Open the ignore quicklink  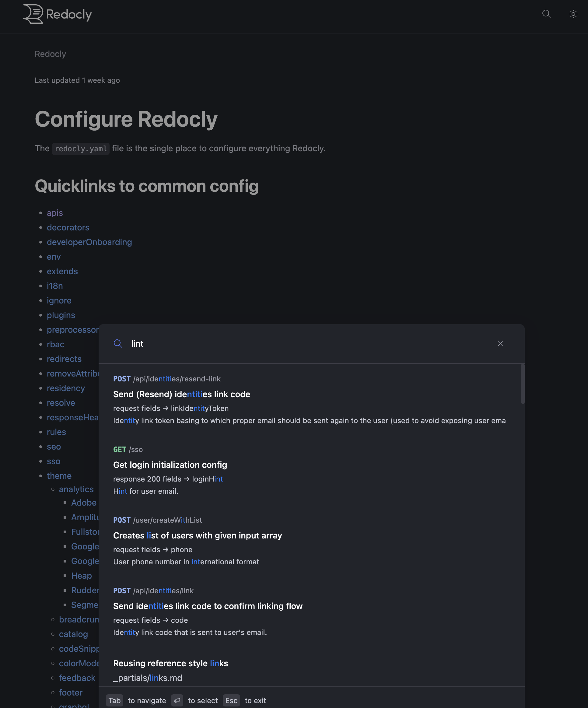[59, 300]
